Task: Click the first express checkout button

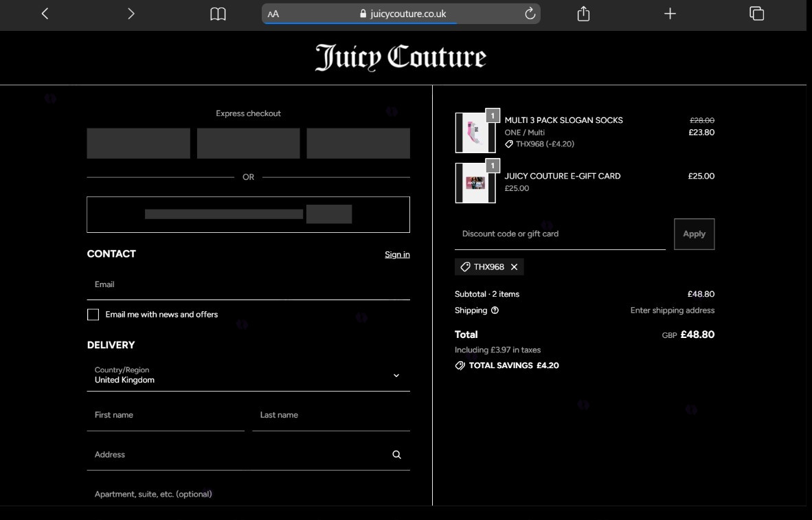Action: pos(138,144)
